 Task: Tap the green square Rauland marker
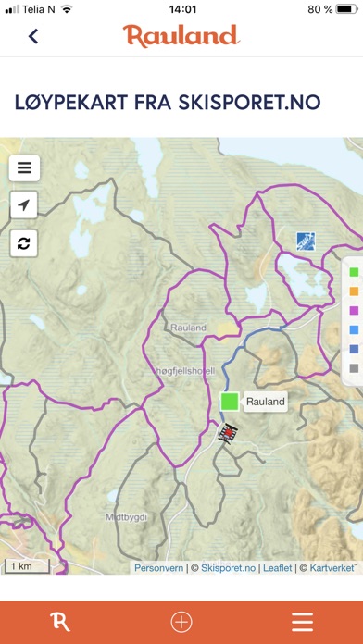[230, 402]
